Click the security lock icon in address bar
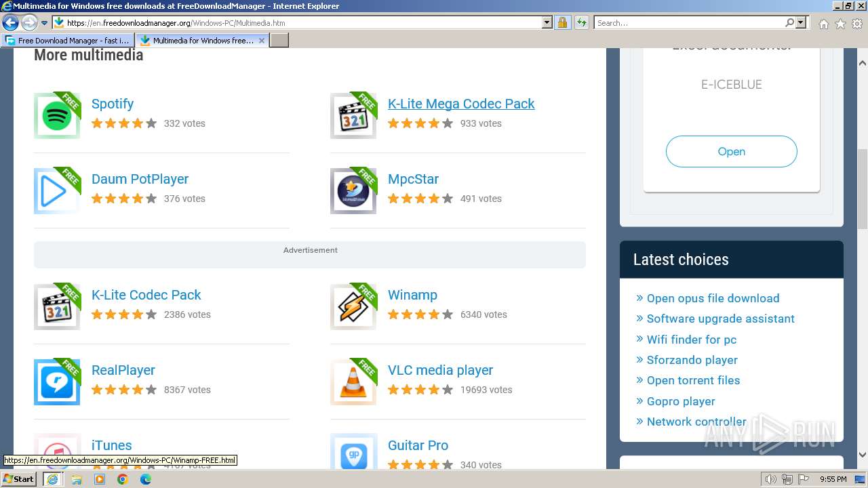The image size is (868, 488). click(562, 22)
